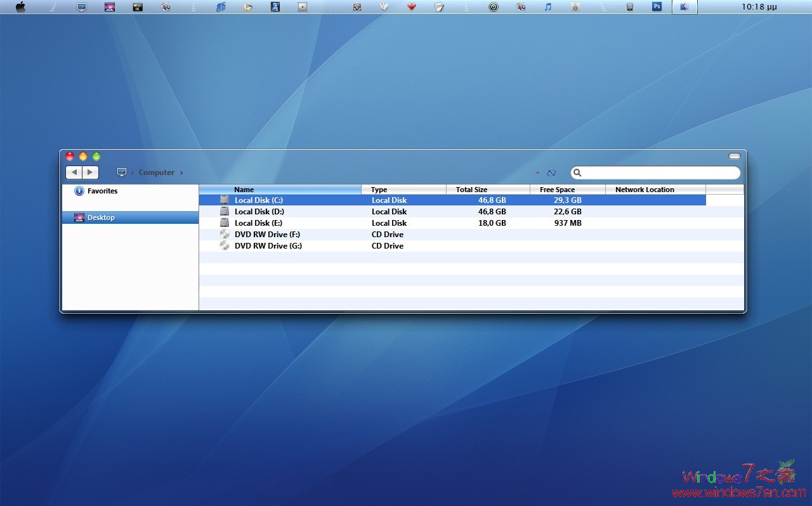The height and width of the screenshot is (506, 812).
Task: Expand the breadcrumb chevron after Computer
Action: pyautogui.click(x=181, y=172)
